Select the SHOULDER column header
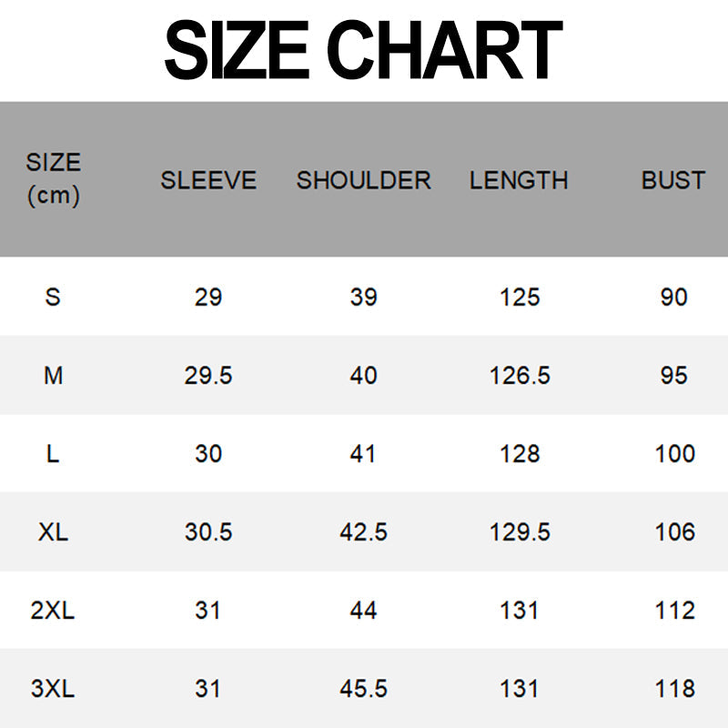Viewport: 728px width, 728px height. pyautogui.click(x=363, y=180)
